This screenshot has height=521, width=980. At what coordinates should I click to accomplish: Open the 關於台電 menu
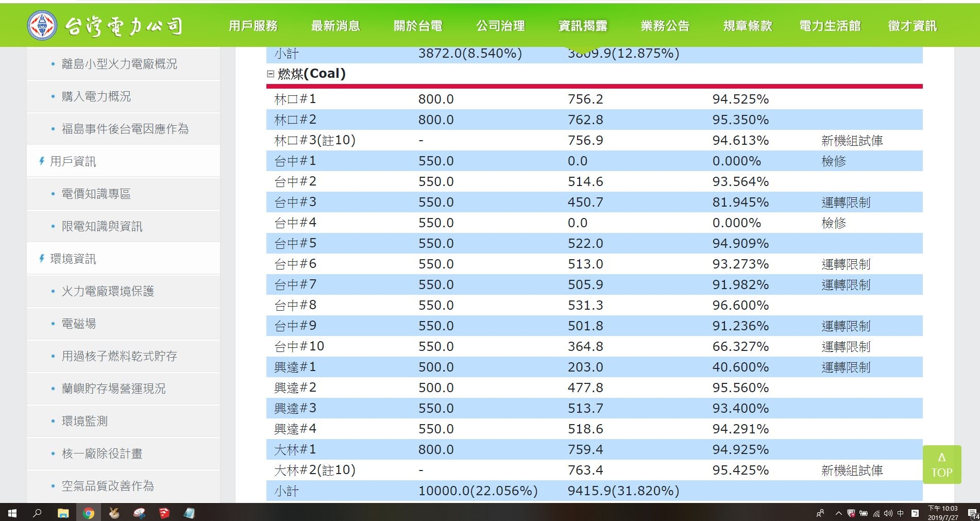[x=418, y=25]
